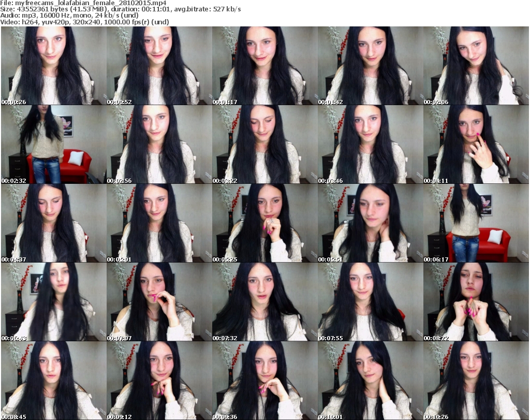Pick the thumbnail stamped 00:05:25
The height and width of the screenshot is (420, 530).
coord(265,223)
